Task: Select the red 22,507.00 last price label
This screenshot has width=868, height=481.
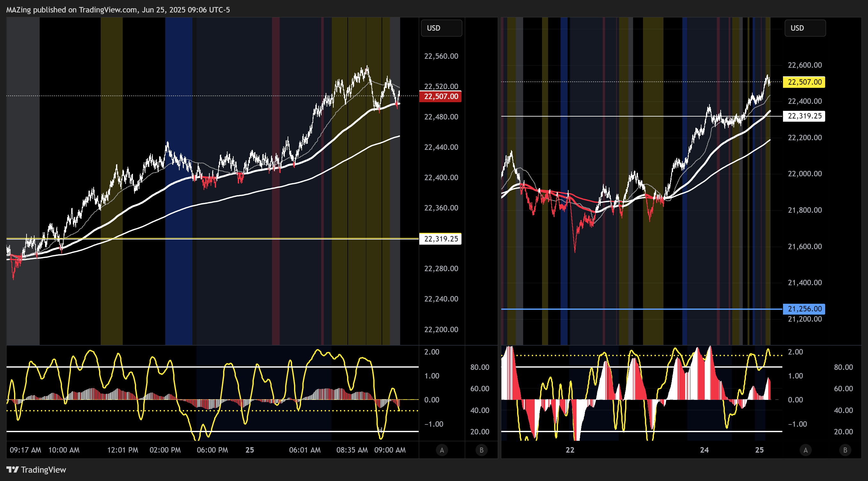Action: tap(440, 96)
